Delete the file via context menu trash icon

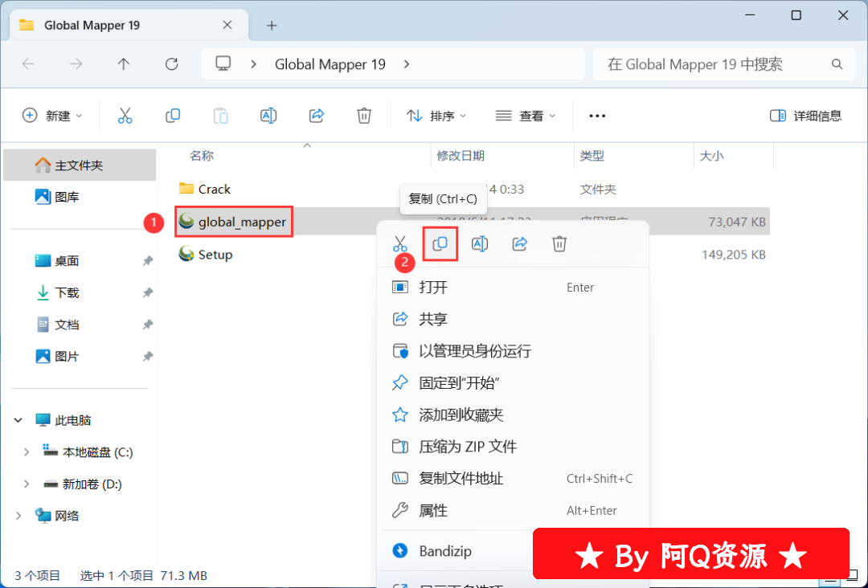click(559, 243)
